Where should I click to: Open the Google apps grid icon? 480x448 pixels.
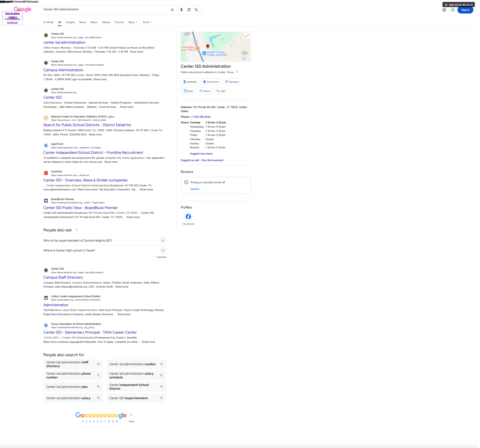453,10
